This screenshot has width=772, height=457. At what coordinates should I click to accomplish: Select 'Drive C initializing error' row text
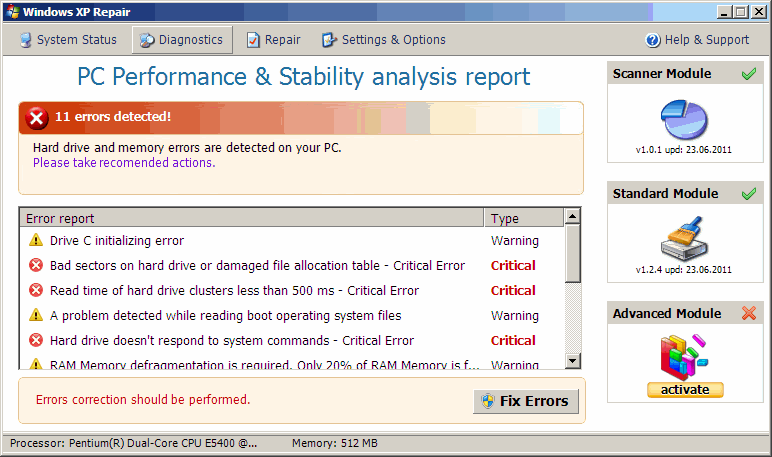click(x=117, y=241)
